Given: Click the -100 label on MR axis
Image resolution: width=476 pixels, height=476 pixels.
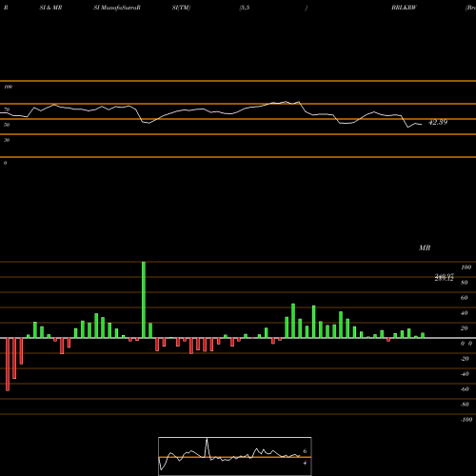Looking at the screenshot, I should (466, 420).
